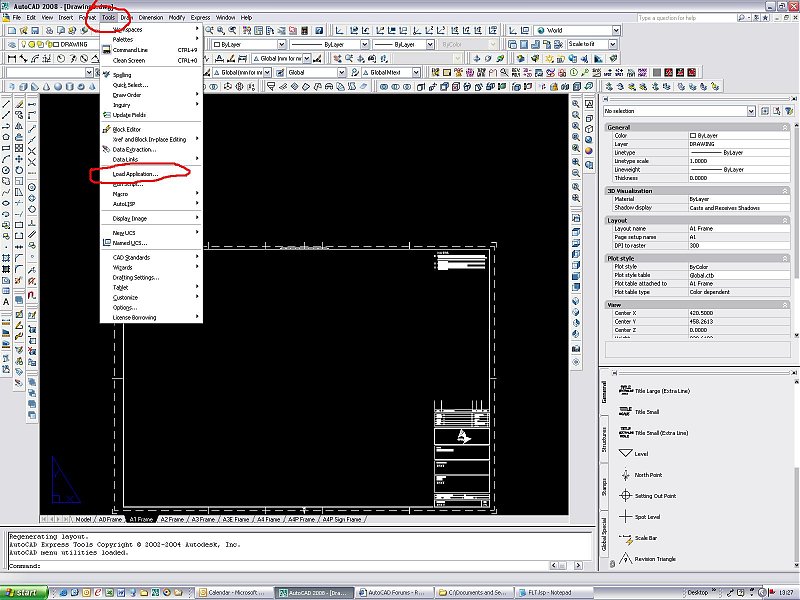800x600 pixels.
Task: Toggle the PICKADD button in Properties panel
Action: pos(765,111)
